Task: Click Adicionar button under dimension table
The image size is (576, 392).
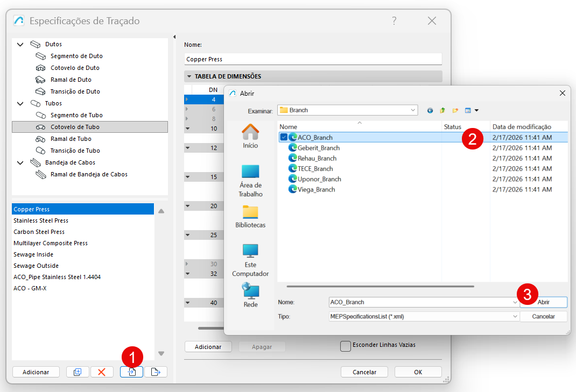Action: (x=208, y=347)
